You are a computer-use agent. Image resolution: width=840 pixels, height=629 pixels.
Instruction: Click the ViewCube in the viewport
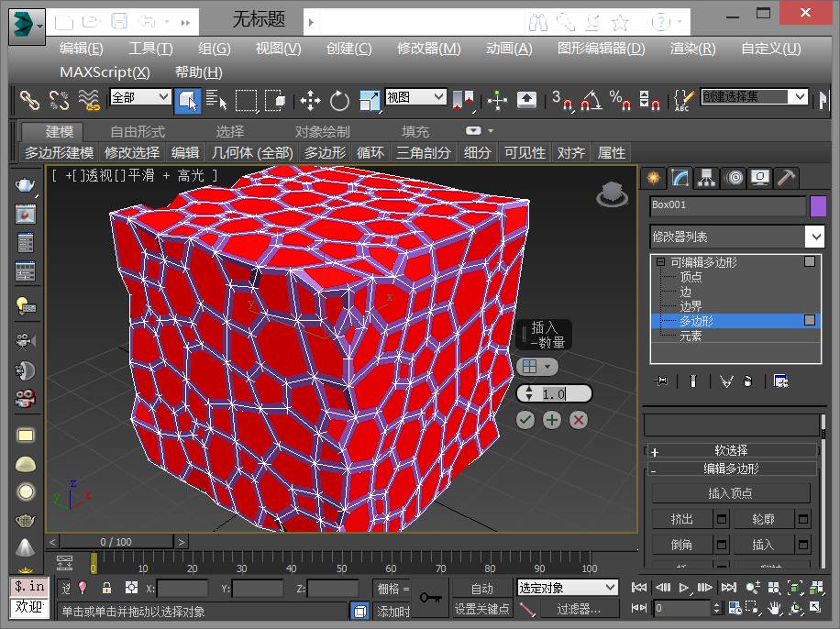613,194
